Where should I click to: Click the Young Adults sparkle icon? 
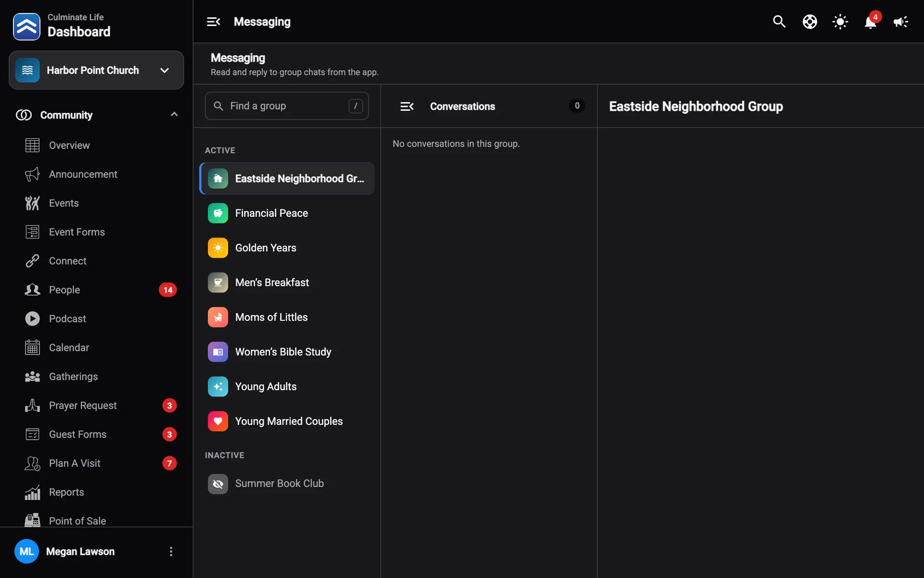[218, 387]
